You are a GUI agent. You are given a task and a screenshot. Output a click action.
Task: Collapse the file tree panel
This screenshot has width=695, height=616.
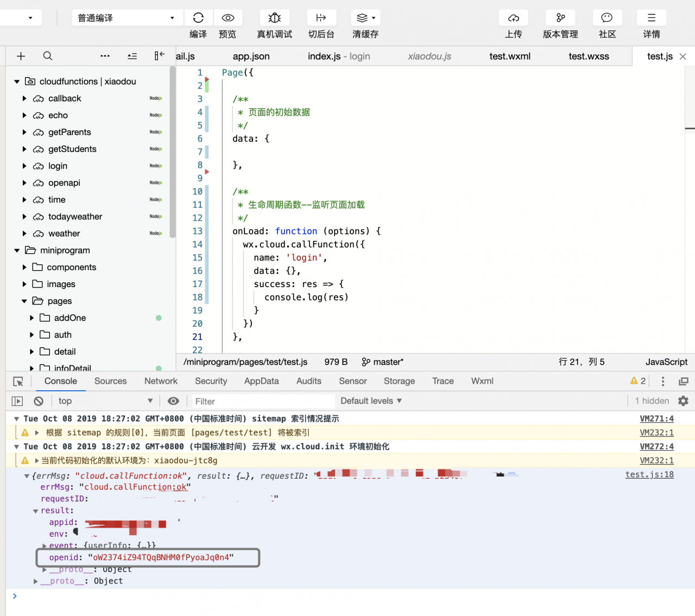coord(159,56)
